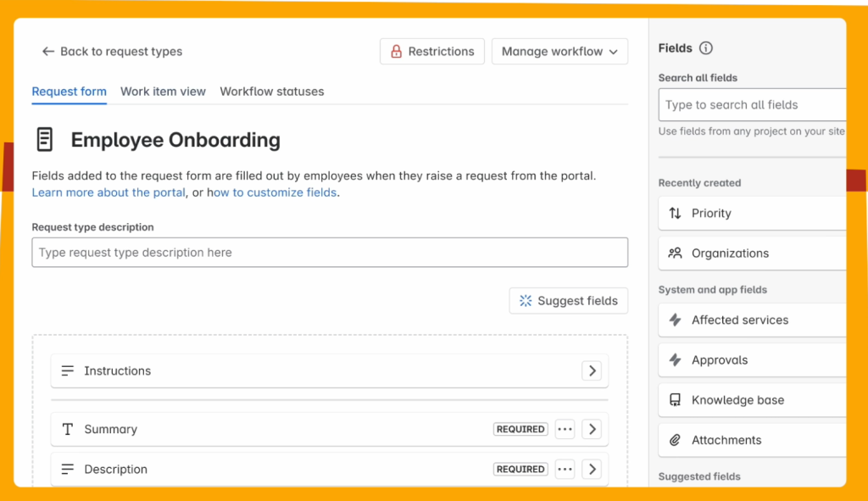Expand the Summary field details
This screenshot has width=868, height=501.
592,429
